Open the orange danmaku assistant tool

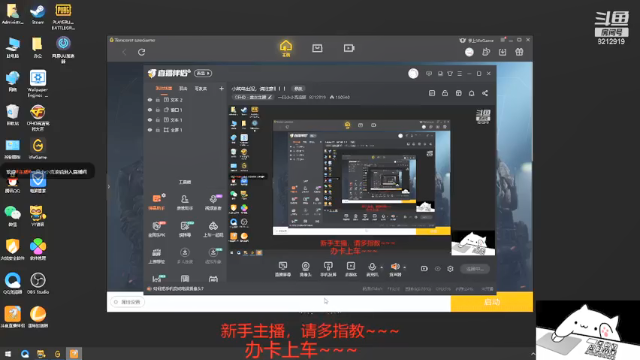pos(157,202)
